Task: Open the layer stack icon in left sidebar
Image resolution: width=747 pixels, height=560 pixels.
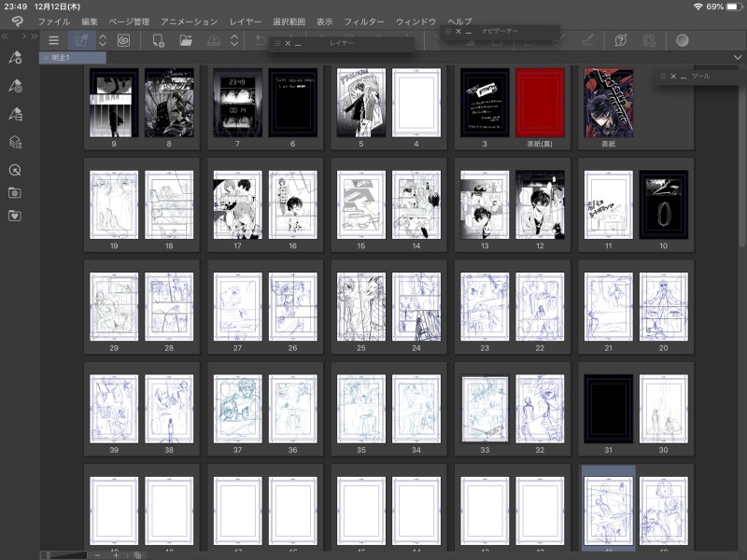Action: pyautogui.click(x=15, y=142)
